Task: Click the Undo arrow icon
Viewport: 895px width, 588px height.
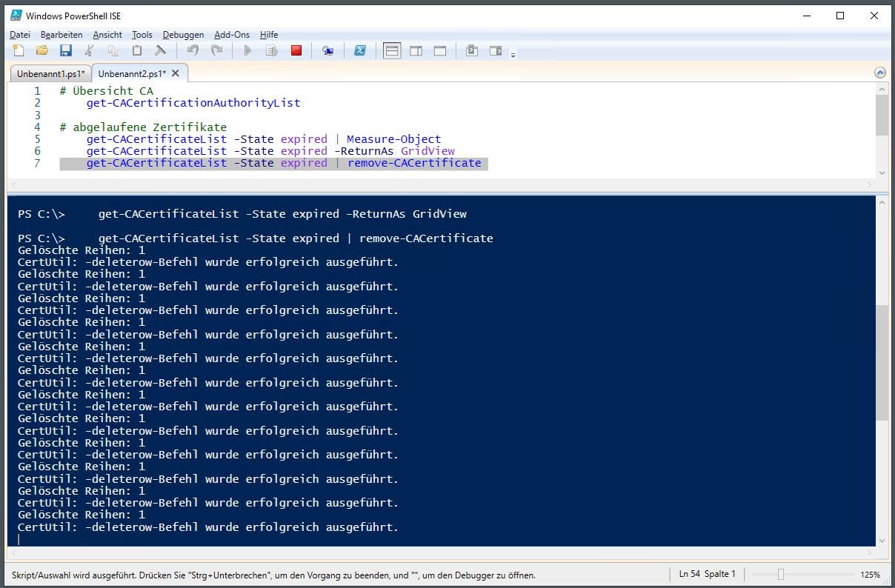Action: click(x=193, y=50)
